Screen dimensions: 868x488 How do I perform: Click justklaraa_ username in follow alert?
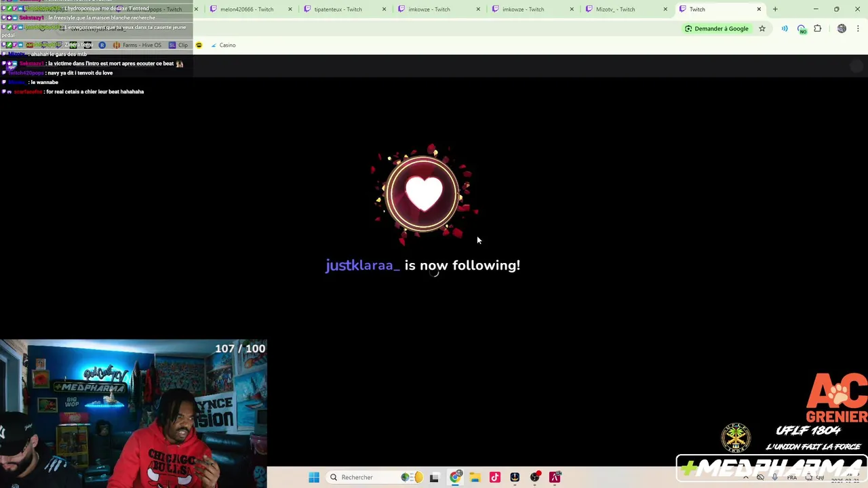coord(363,266)
